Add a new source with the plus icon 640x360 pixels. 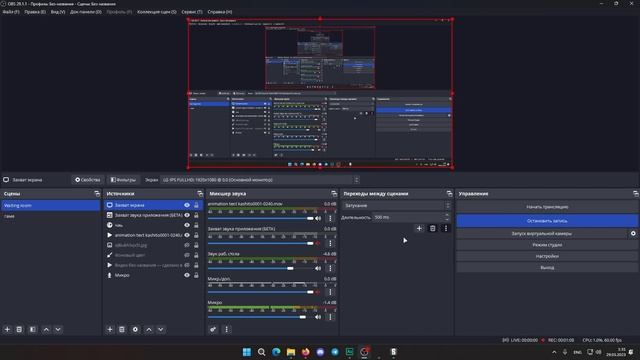coord(110,329)
